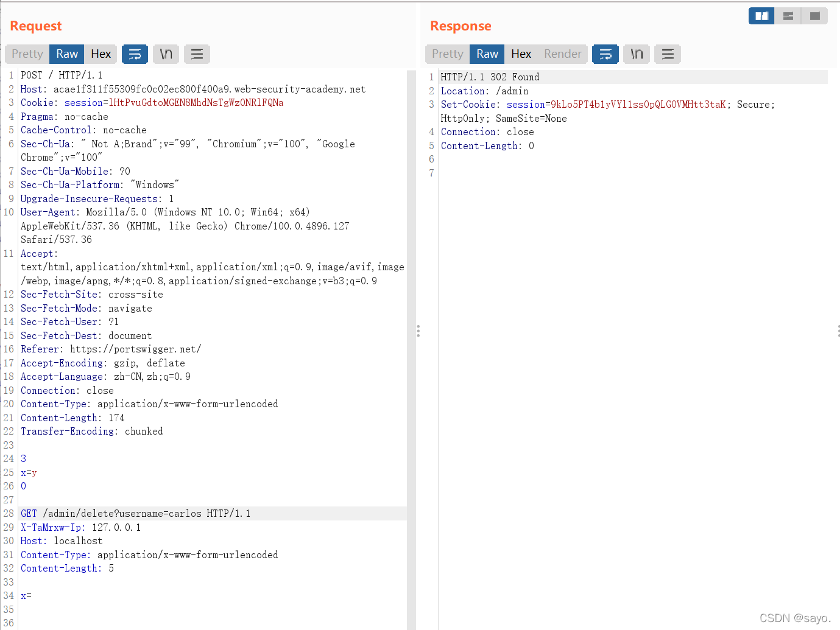Viewport: 840px width, 630px height.
Task: Click the Sec-Fetch-Dest: document line
Action: (x=86, y=336)
